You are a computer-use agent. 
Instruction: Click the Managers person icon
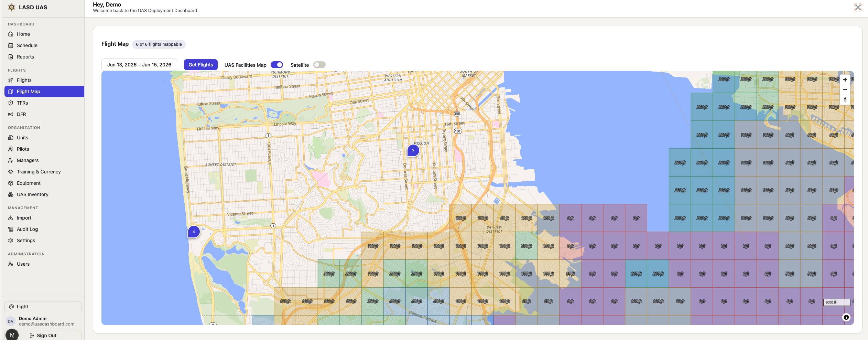tap(11, 160)
